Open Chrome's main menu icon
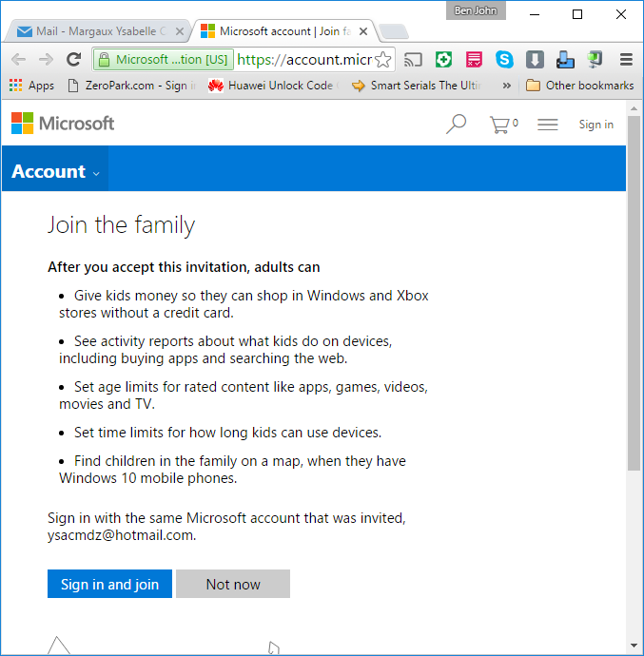Image resolution: width=644 pixels, height=656 pixels. (626, 60)
